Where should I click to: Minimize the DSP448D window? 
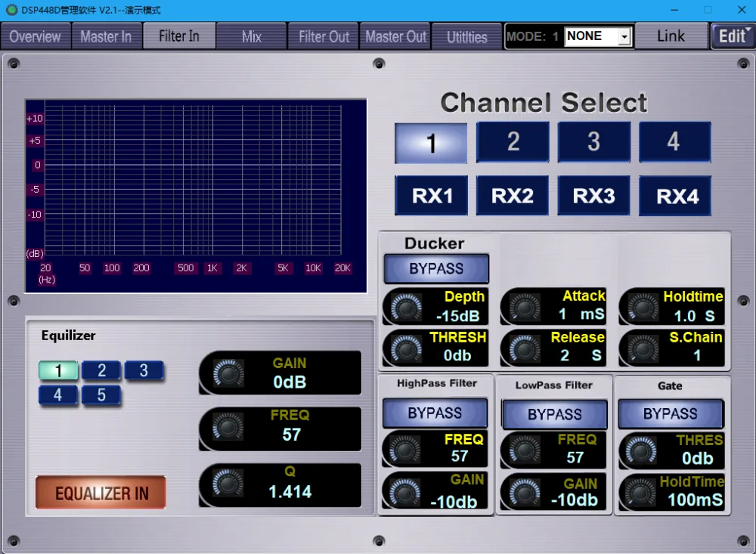674,10
